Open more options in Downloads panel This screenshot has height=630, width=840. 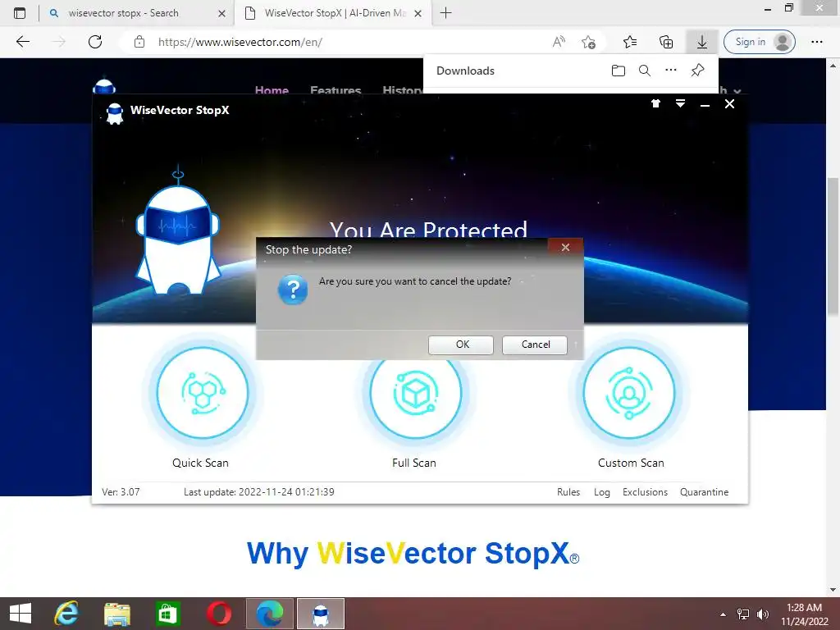pyautogui.click(x=671, y=71)
